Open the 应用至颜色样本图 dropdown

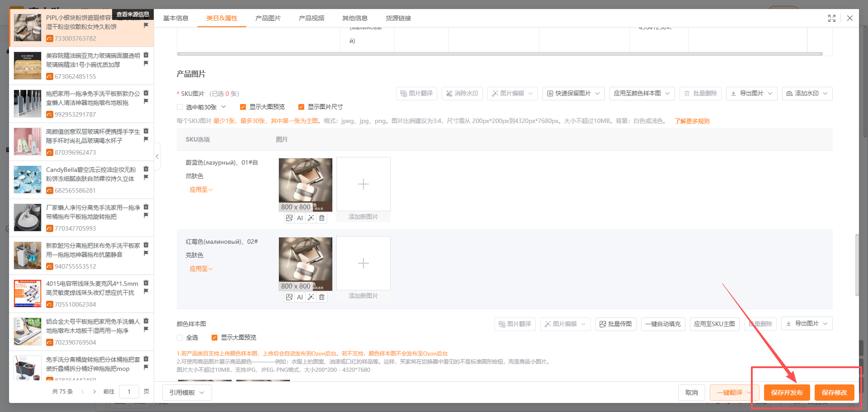(x=642, y=94)
